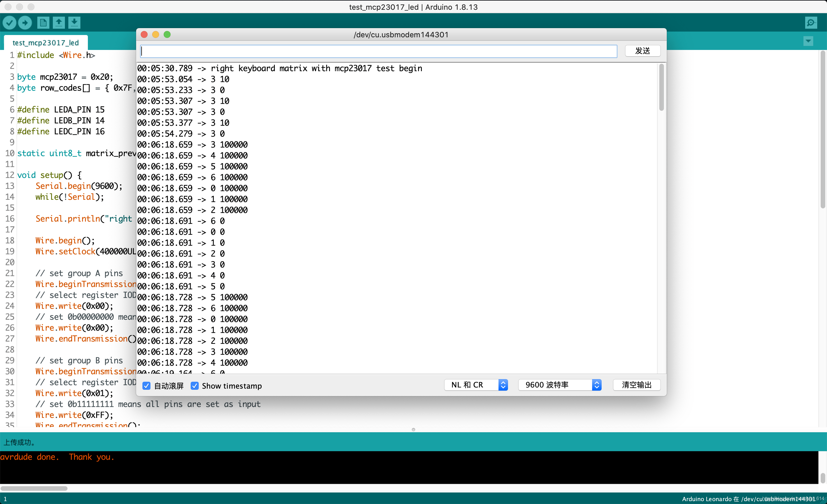Viewport: 827px width, 504px height.
Task: Click code line 'Wire.write(0x01);'
Action: click(x=74, y=393)
